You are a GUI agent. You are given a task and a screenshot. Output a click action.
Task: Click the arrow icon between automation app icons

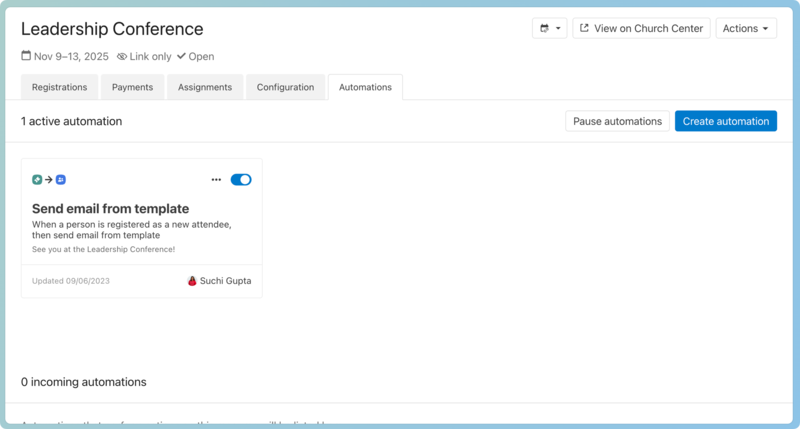point(49,180)
